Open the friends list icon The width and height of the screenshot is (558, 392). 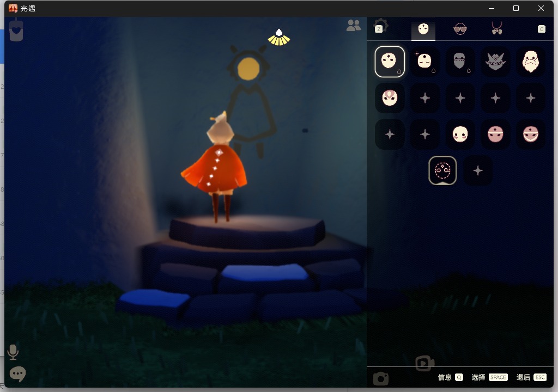point(353,25)
